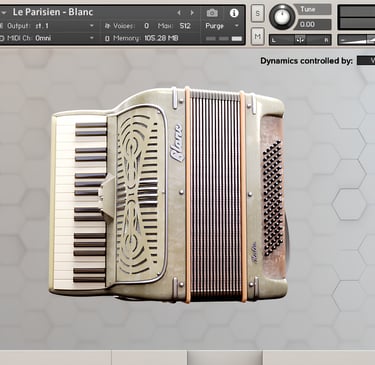Load the previous instrument with the left arrow

pos(179,13)
